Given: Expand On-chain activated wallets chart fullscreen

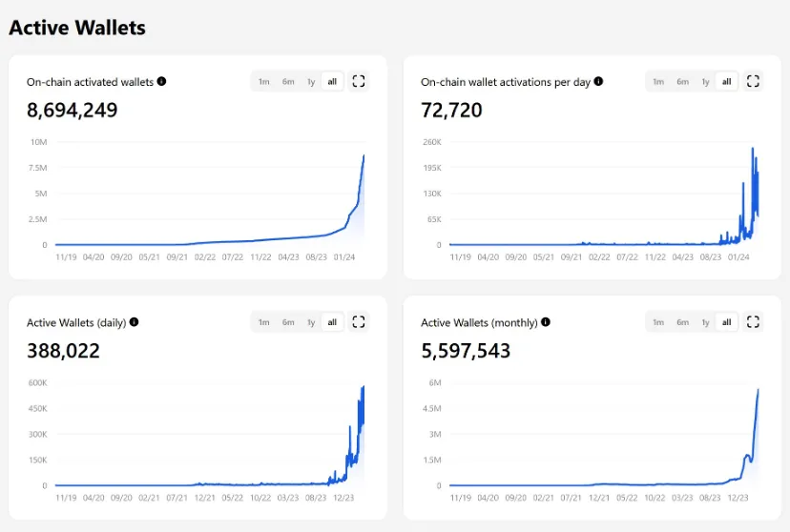Looking at the screenshot, I should (359, 81).
